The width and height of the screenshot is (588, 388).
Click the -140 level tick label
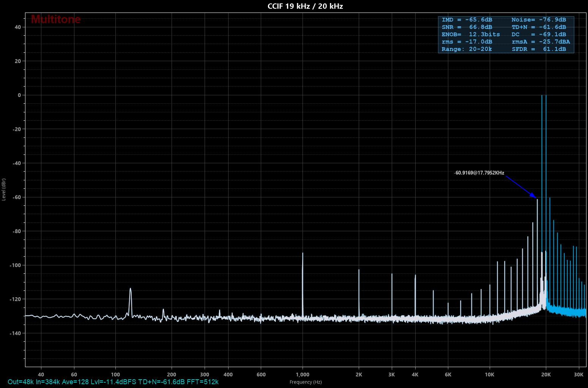(16, 333)
